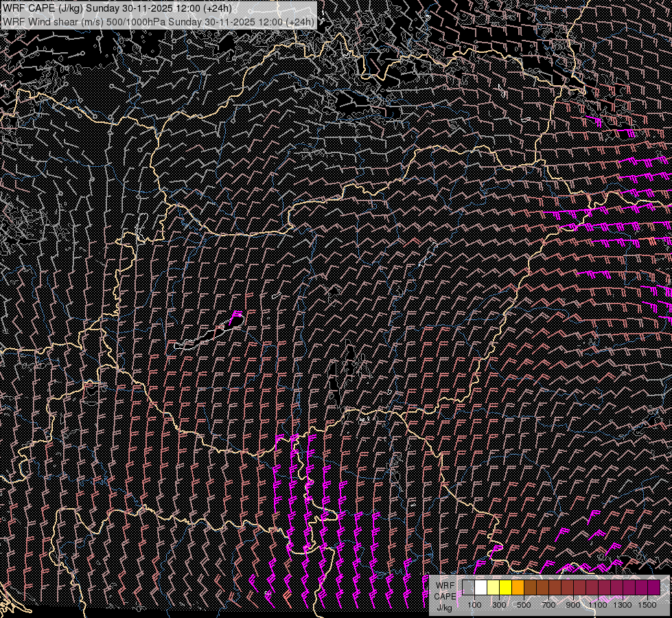Select the first brown swatch after orange
This screenshot has width=672, height=618.
point(530,587)
